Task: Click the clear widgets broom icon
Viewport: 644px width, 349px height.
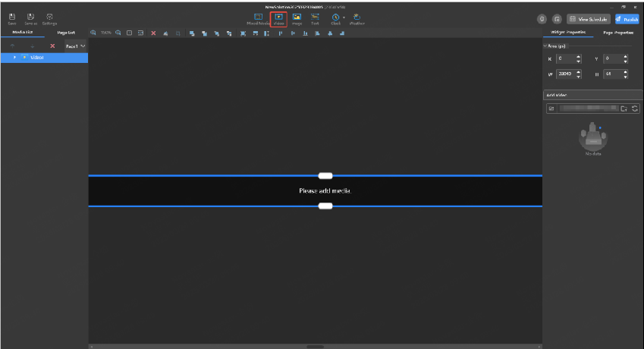Action: (165, 33)
